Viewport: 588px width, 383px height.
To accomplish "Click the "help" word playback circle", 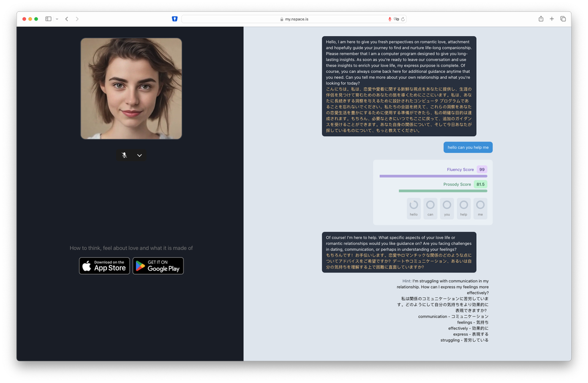I will (463, 206).
